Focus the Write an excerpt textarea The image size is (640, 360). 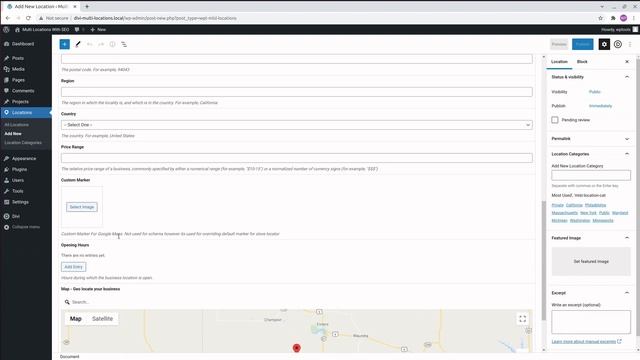tap(591, 322)
